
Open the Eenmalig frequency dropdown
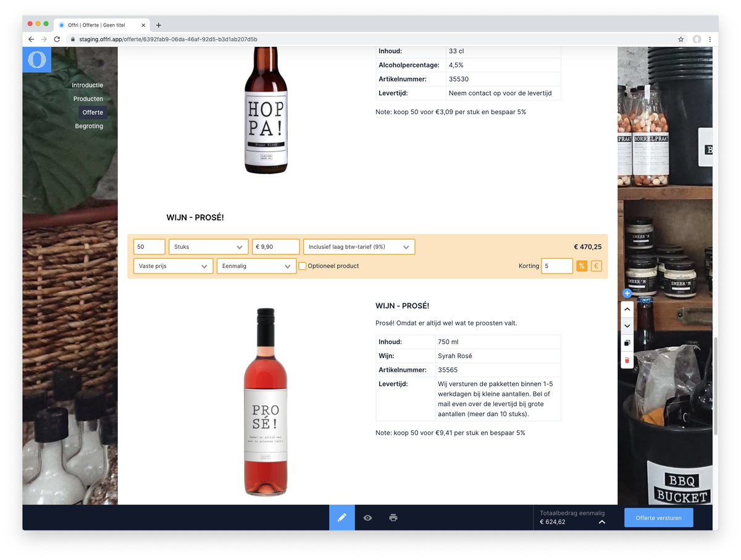[x=256, y=266]
